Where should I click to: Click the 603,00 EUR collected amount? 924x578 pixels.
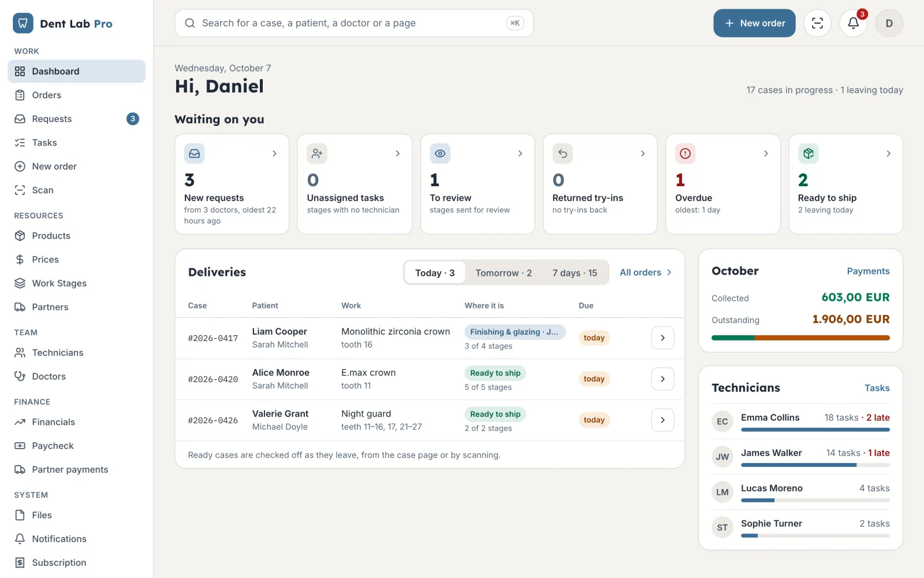[x=855, y=297]
